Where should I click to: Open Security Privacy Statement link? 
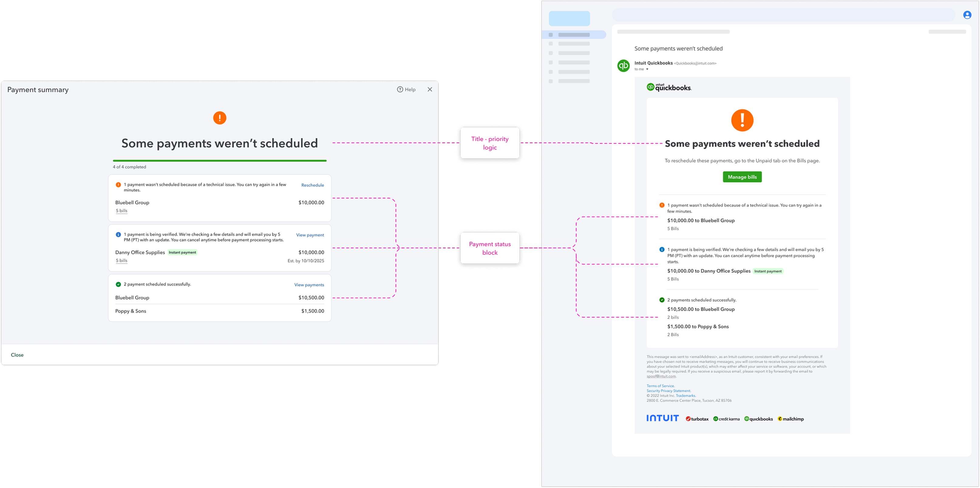[669, 391]
